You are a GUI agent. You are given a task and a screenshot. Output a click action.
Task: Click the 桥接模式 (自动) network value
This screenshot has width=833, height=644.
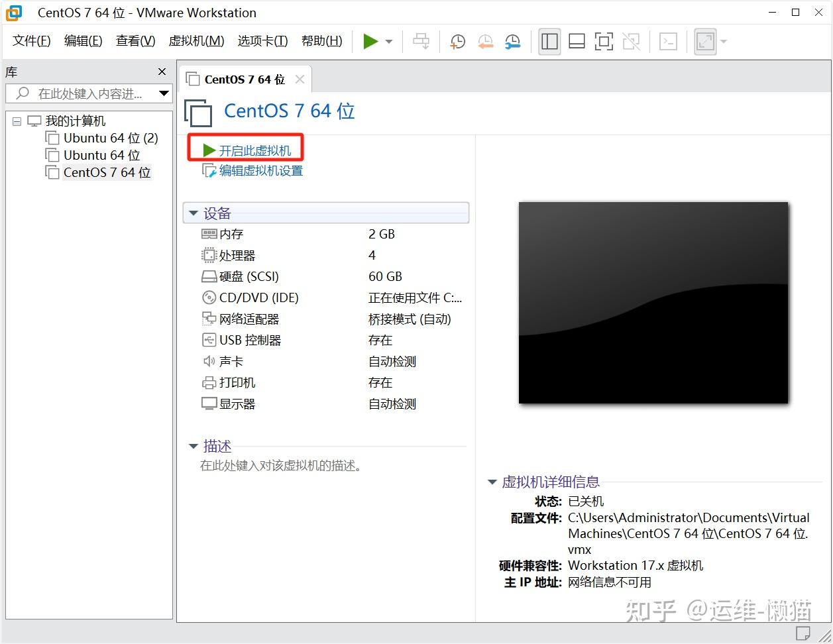point(410,319)
